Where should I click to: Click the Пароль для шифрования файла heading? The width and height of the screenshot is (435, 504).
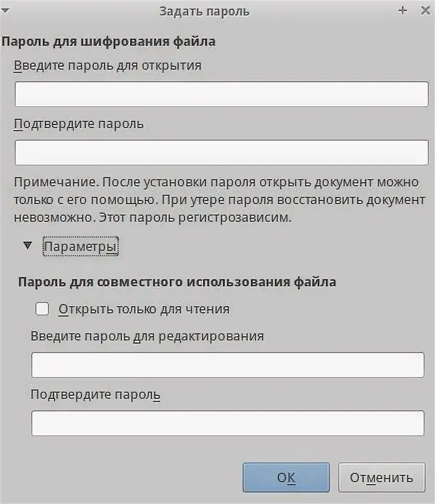tap(109, 42)
